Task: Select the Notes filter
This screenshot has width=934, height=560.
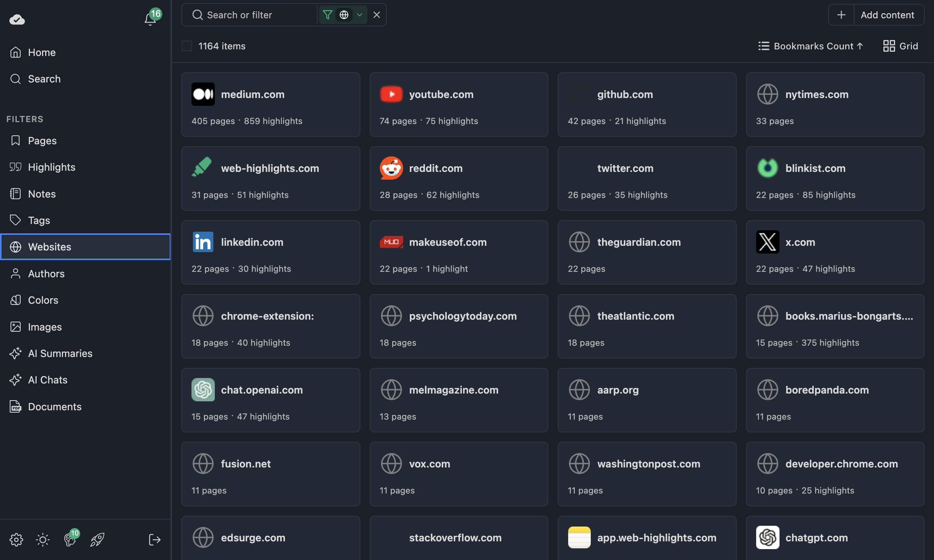Action: (x=42, y=194)
